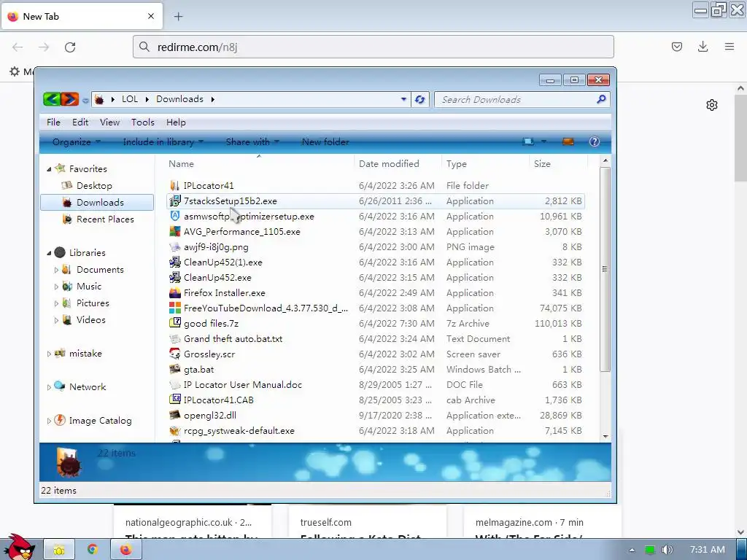The image size is (747, 560).
Task: Click the change view icon in toolbar
Action: [528, 141]
